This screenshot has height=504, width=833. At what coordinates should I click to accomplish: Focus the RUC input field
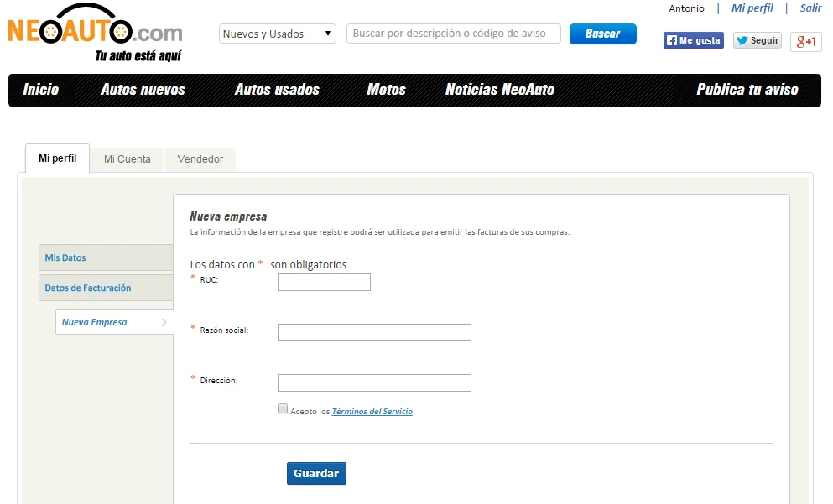pos(324,283)
